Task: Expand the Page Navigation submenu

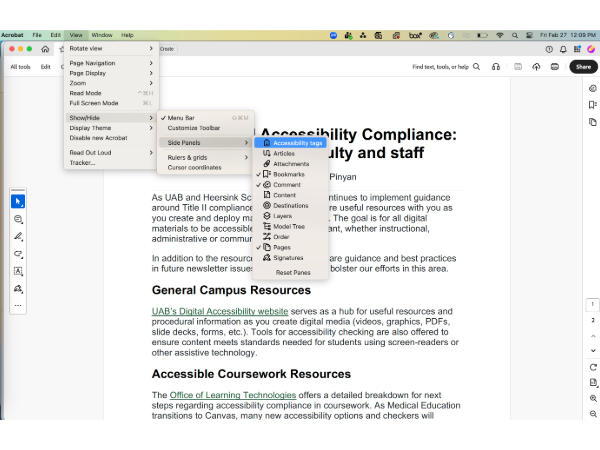Action: (x=111, y=63)
